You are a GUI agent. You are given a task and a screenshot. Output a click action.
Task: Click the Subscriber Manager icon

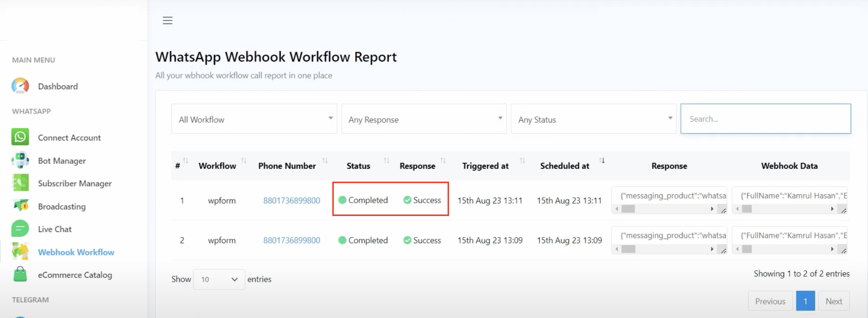click(x=20, y=183)
